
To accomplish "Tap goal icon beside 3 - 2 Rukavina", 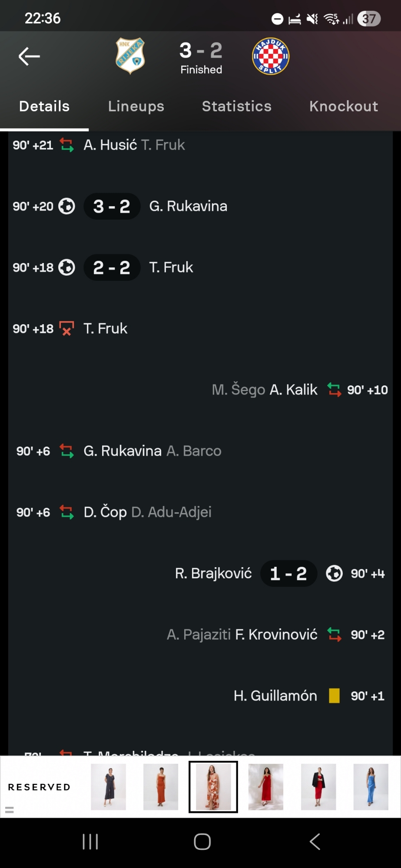I will click(x=67, y=206).
